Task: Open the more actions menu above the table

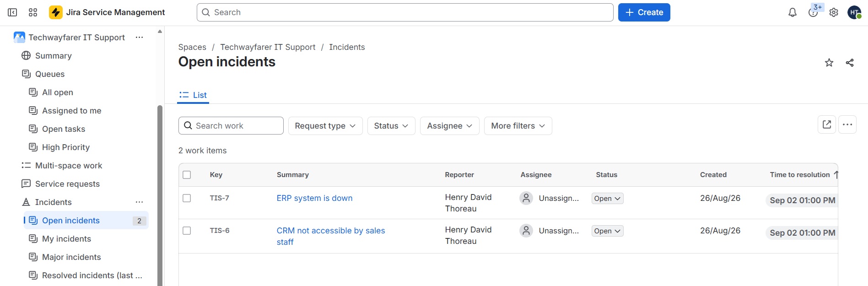Action: 847,124
